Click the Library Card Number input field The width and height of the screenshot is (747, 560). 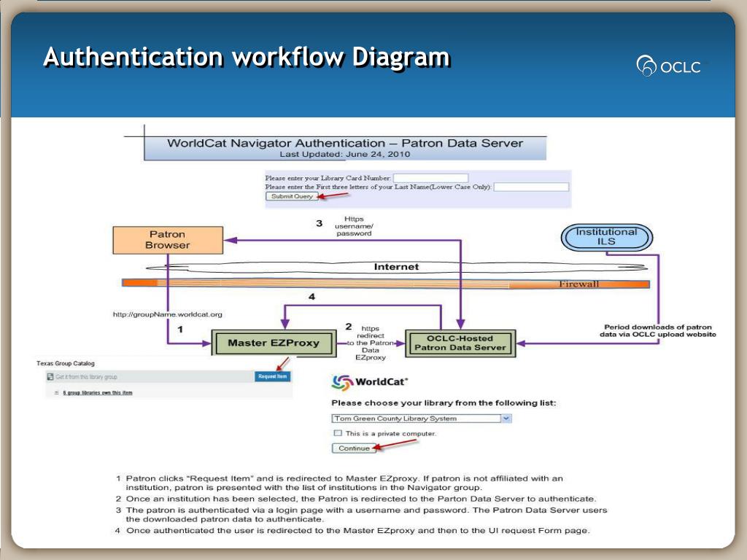[x=430, y=178]
